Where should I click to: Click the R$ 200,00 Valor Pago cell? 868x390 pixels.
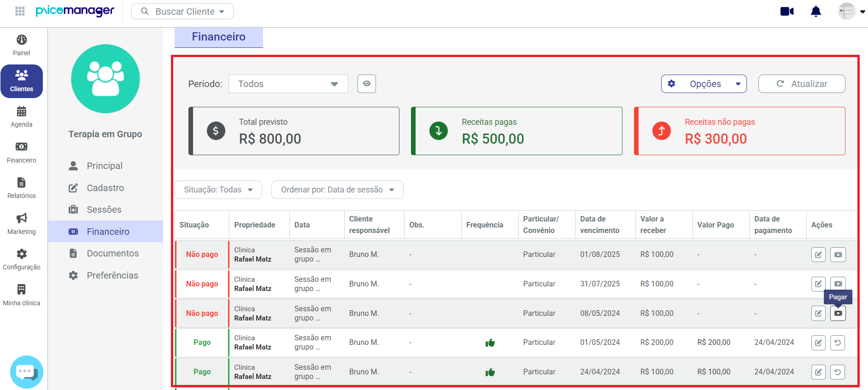pos(714,343)
